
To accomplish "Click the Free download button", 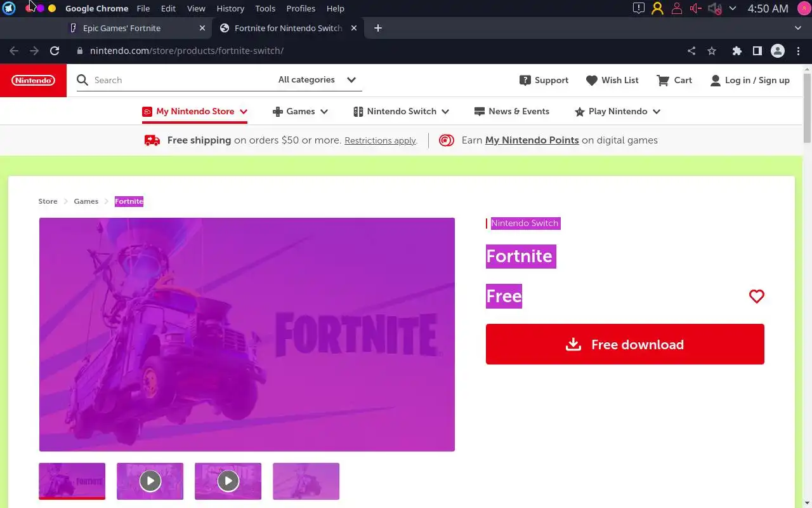I will (x=625, y=344).
